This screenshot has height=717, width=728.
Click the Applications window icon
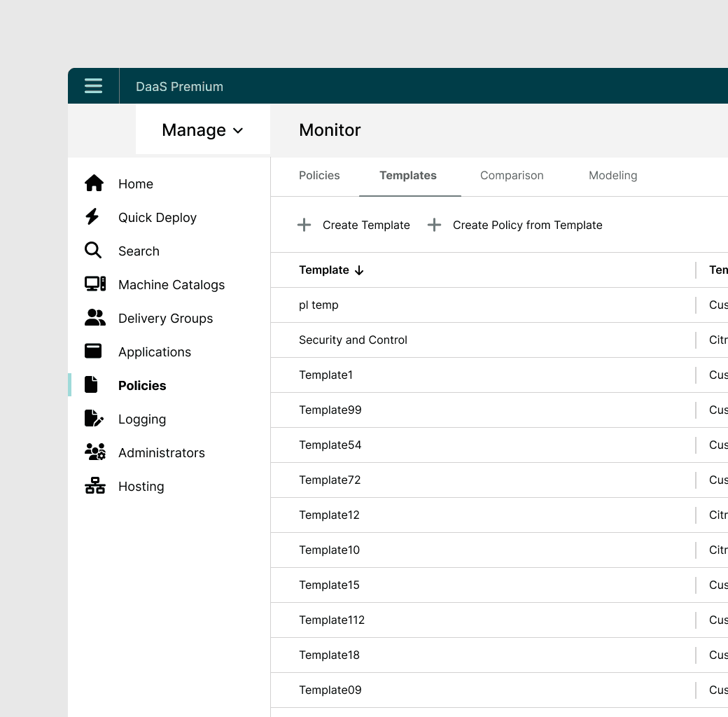click(x=93, y=351)
